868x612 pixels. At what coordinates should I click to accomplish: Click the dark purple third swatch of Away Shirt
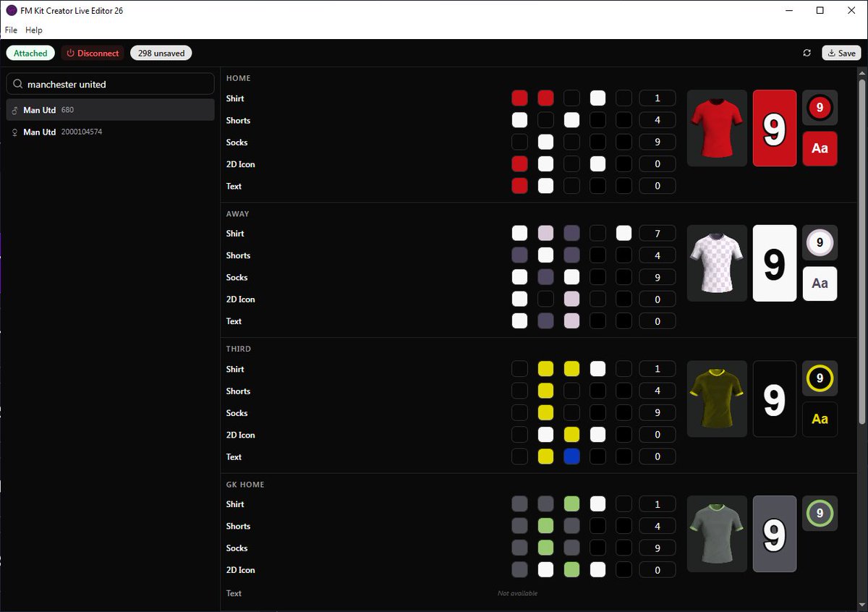pos(571,233)
